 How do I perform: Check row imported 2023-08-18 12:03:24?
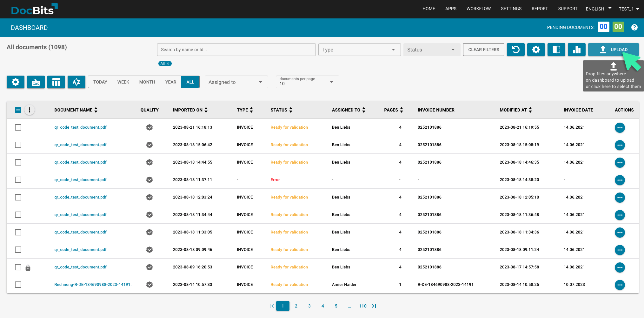(18, 197)
